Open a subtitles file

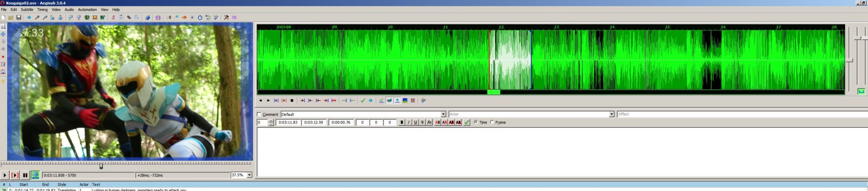tap(11, 17)
